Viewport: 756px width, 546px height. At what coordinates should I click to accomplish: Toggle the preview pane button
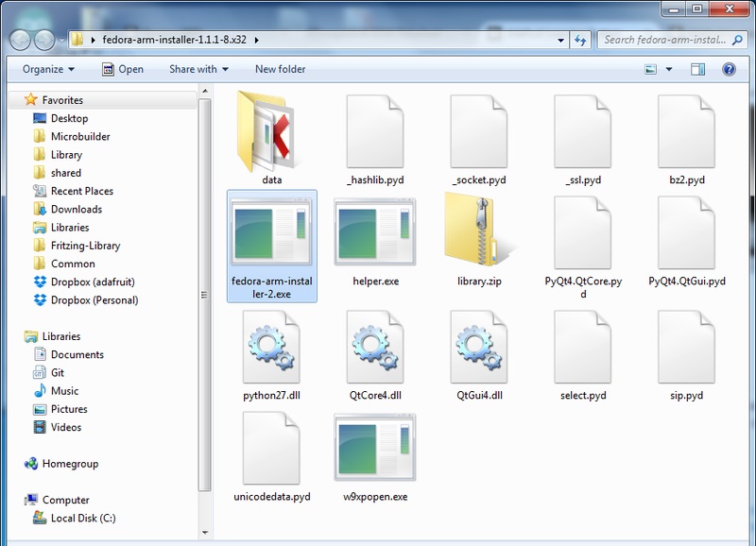point(697,69)
